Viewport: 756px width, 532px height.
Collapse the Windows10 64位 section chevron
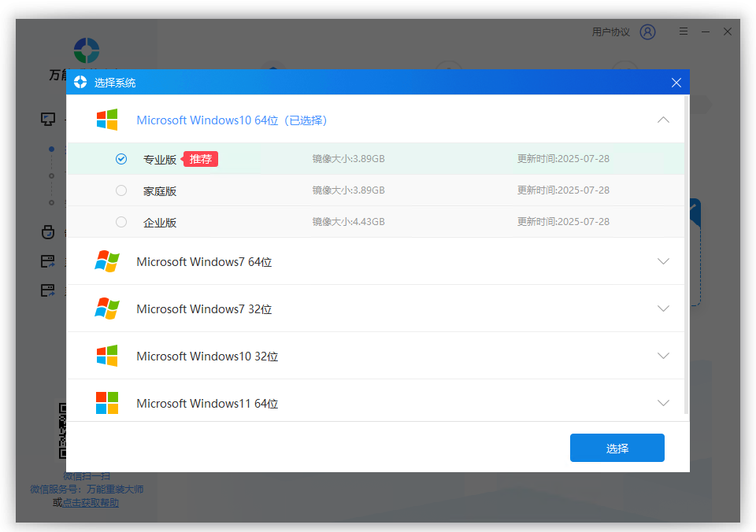tap(663, 120)
